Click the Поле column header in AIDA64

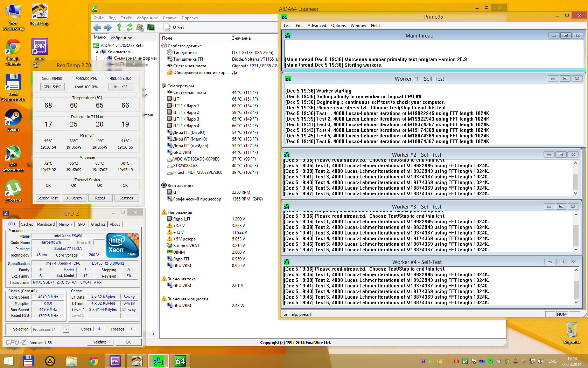[195, 38]
